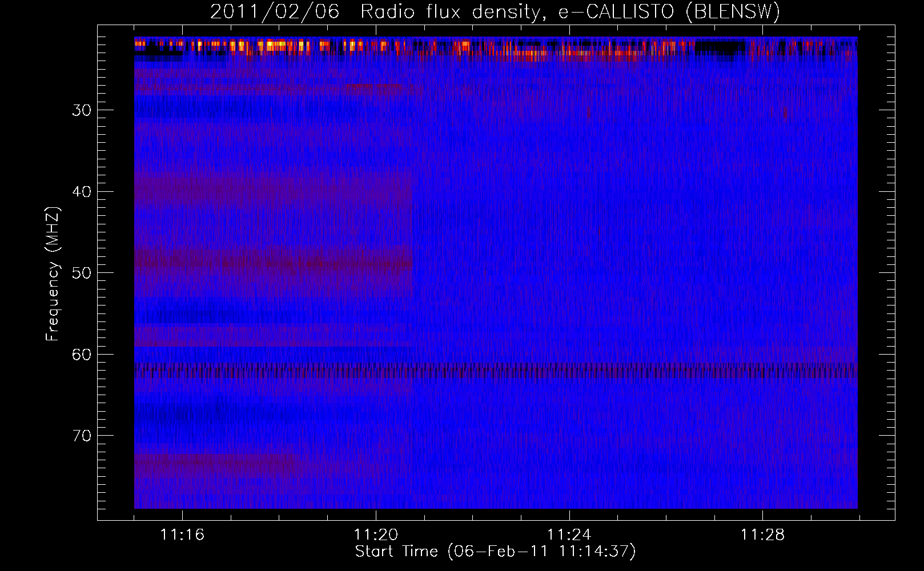Click the 11:28 time tick label
Viewport: 924px width, 571px height.
coord(763,535)
